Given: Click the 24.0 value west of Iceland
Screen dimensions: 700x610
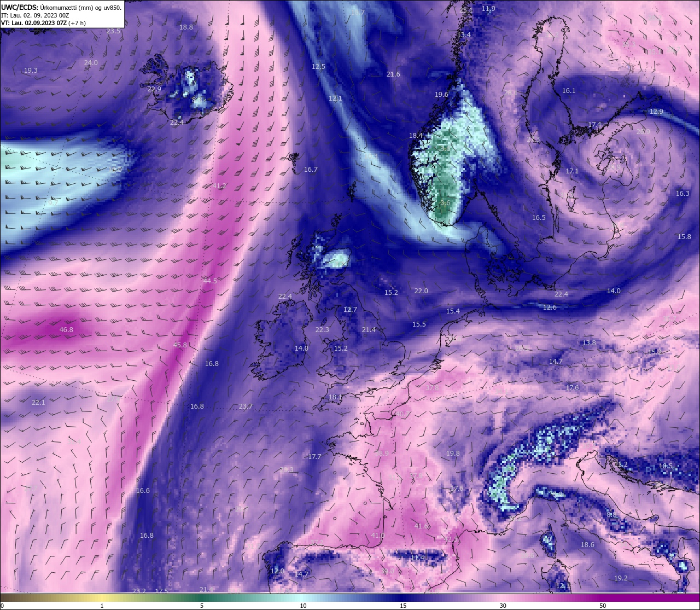Looking at the screenshot, I should pos(91,63).
